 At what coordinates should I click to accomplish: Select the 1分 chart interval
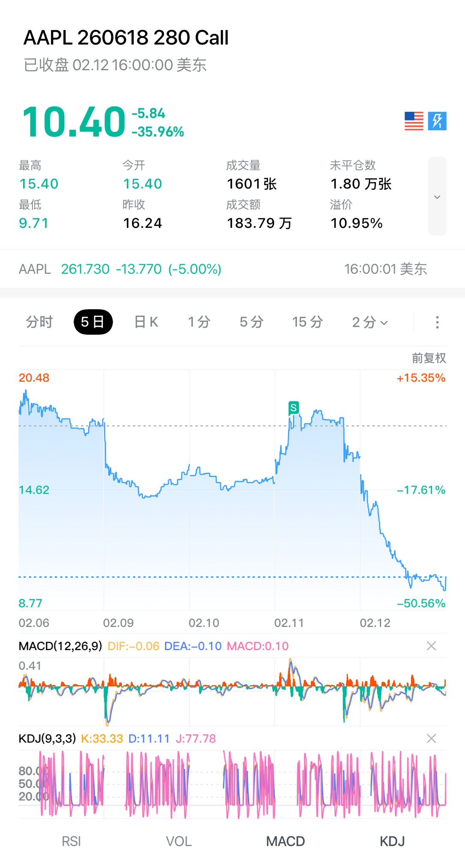pyautogui.click(x=199, y=322)
